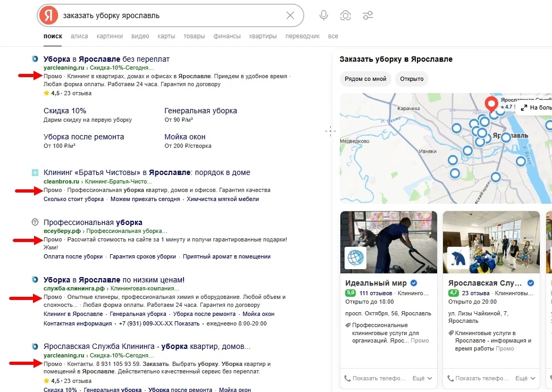Switch to the квартиры tab
This screenshot has width=552, height=392.
click(x=263, y=36)
